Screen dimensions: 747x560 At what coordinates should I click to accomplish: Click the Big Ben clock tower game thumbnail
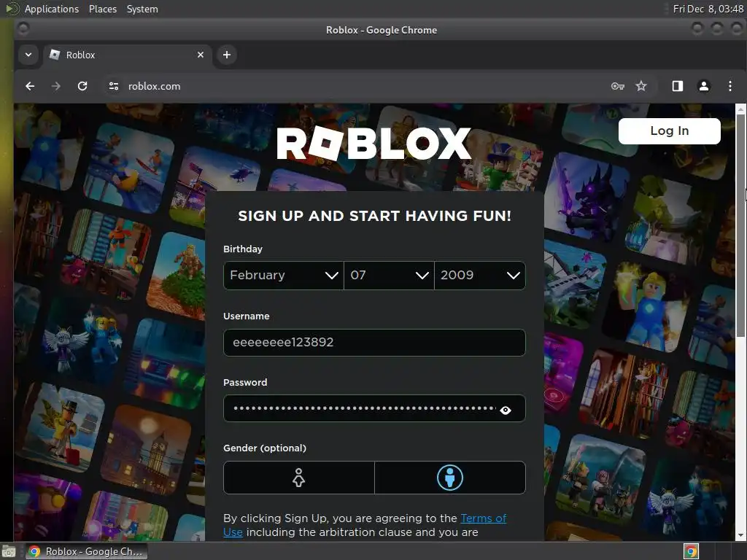147,451
